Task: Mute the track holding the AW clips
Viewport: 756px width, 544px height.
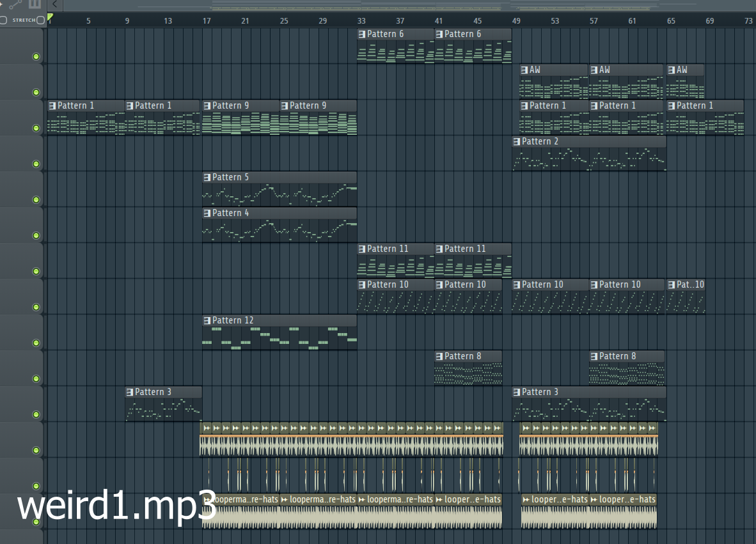Action: (x=36, y=92)
